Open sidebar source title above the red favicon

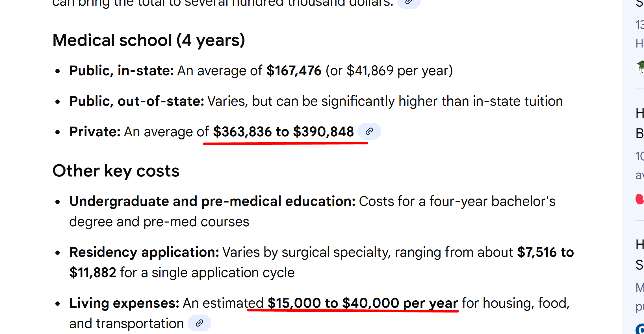coord(640,123)
